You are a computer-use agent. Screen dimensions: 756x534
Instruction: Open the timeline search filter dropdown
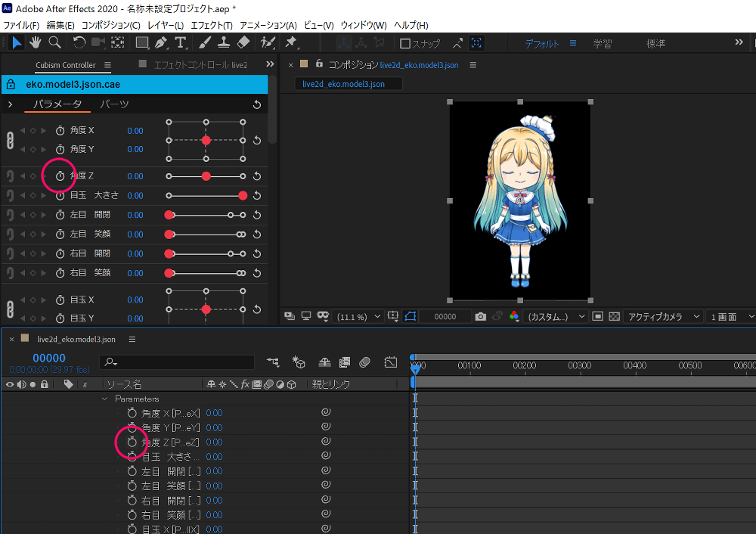coord(111,362)
